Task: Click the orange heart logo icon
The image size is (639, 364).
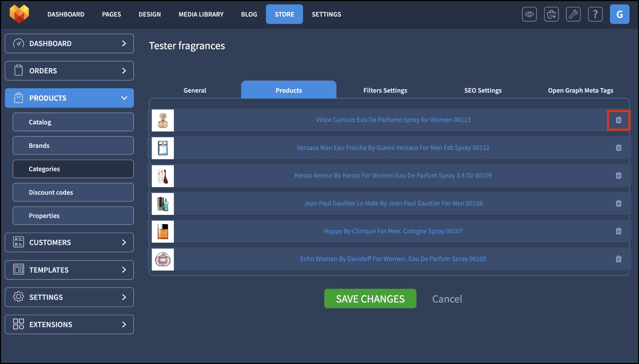Action: click(19, 14)
